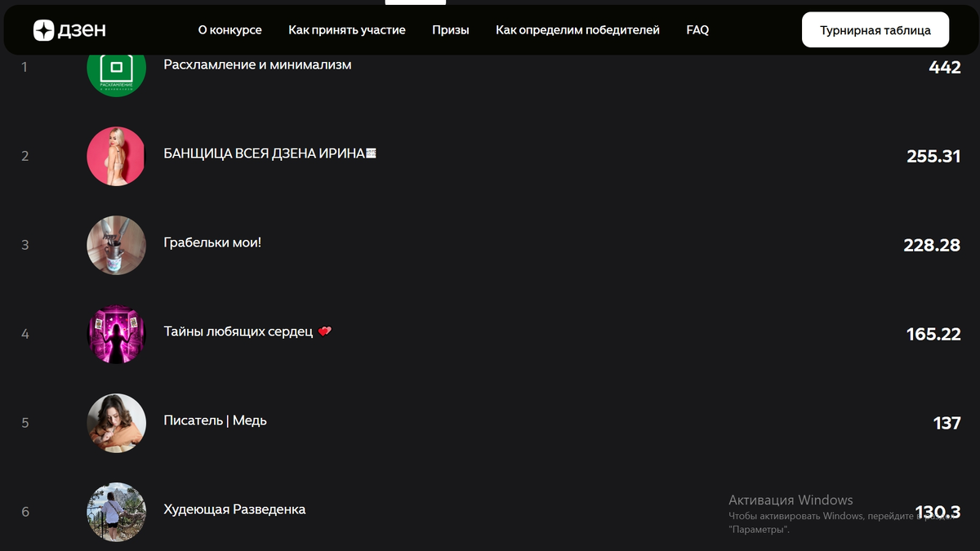Click the Дзен logo in the header
Image resolution: width=980 pixels, height=551 pixels.
[x=69, y=30]
